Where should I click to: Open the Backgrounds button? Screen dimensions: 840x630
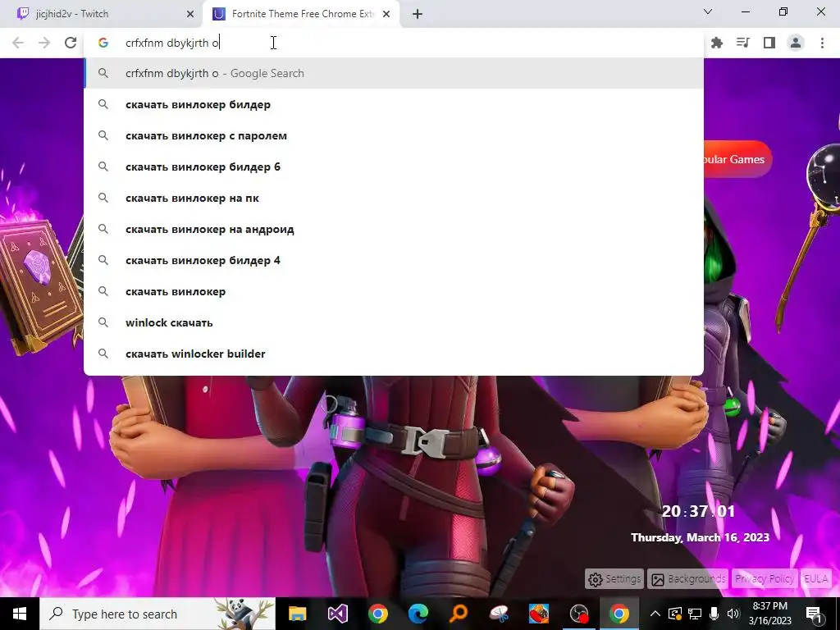click(688, 579)
